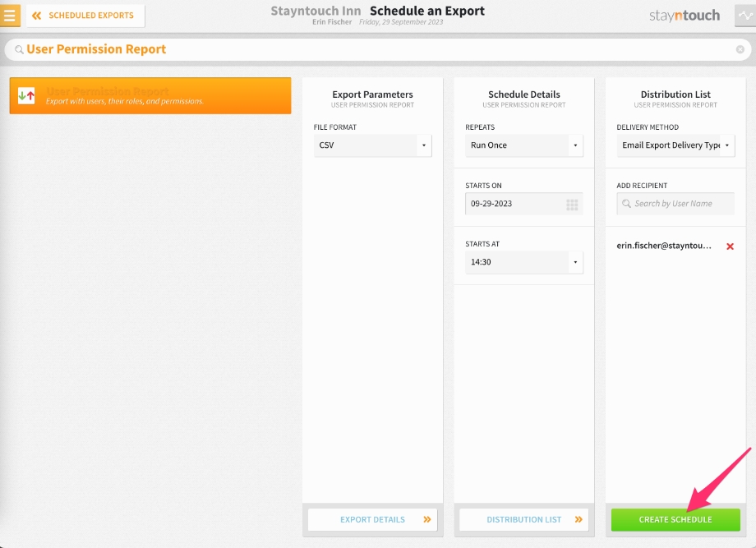Clear the search field with X icon
The image size is (756, 548).
(740, 49)
